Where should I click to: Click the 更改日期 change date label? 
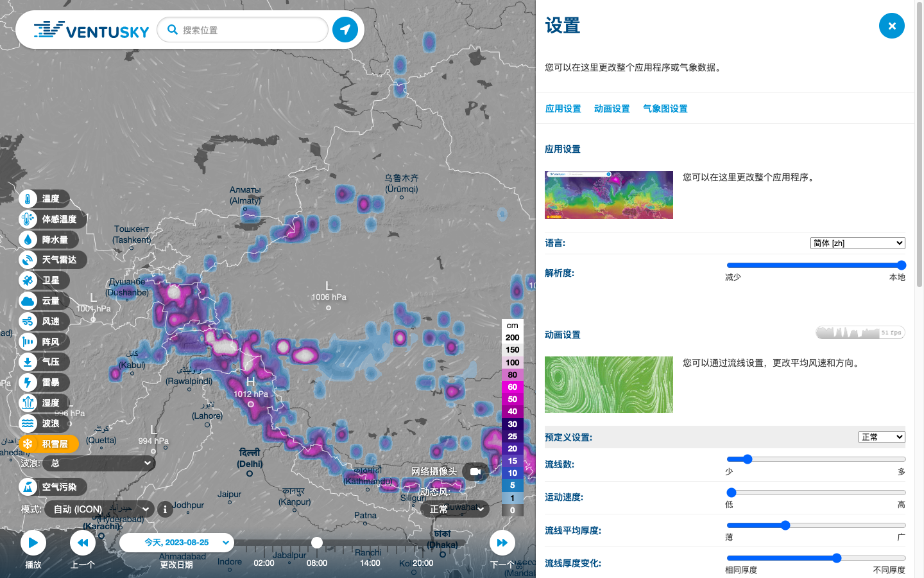(x=176, y=565)
